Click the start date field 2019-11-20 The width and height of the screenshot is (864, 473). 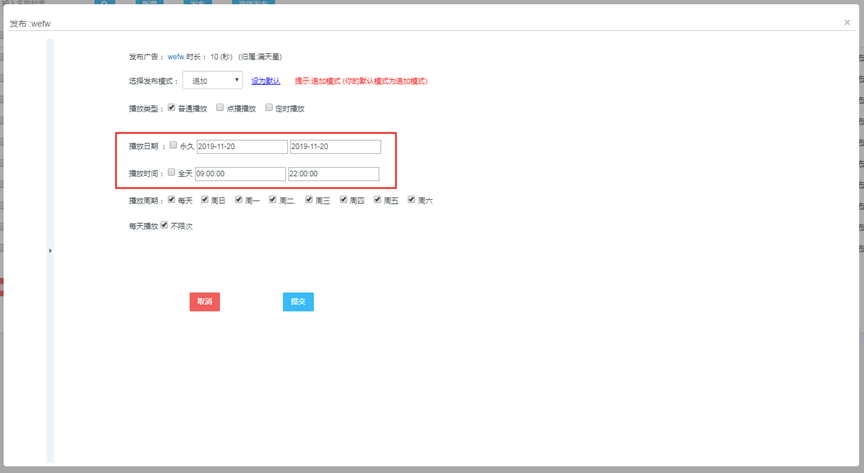pos(242,147)
